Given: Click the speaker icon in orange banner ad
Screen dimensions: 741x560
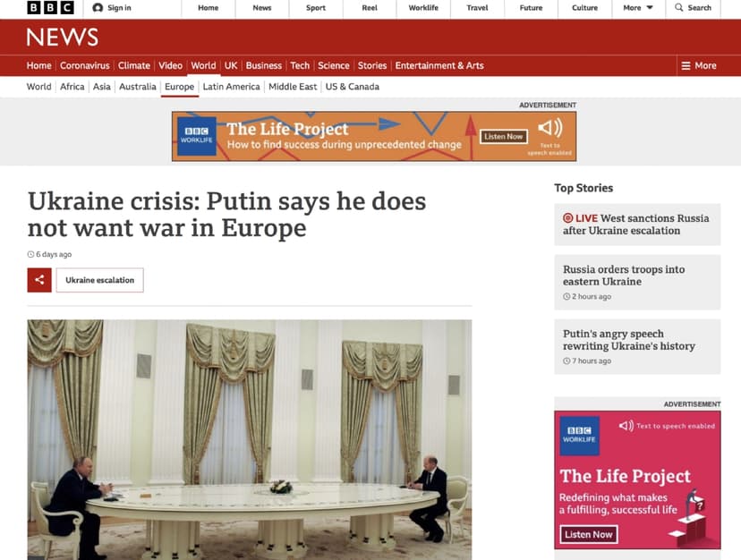Looking at the screenshot, I should 550,128.
